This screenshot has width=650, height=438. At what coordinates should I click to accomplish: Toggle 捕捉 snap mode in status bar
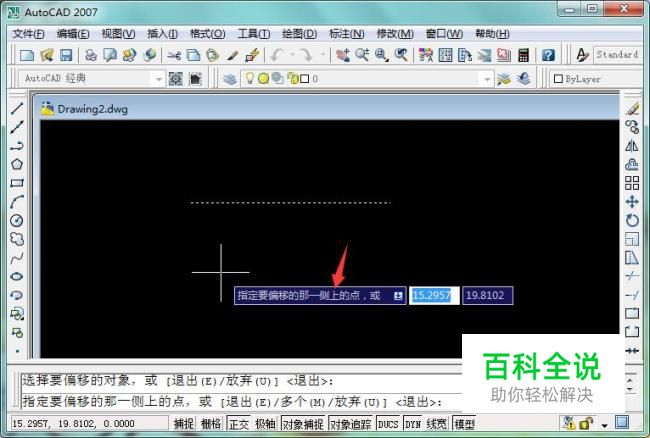pos(184,423)
